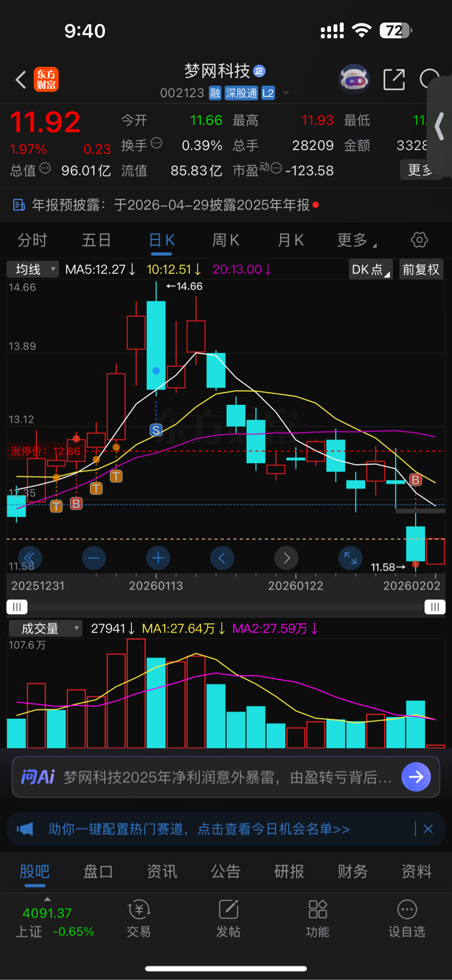This screenshot has width=452, height=980.
Task: Move chart right with arrow button
Action: 287,557
